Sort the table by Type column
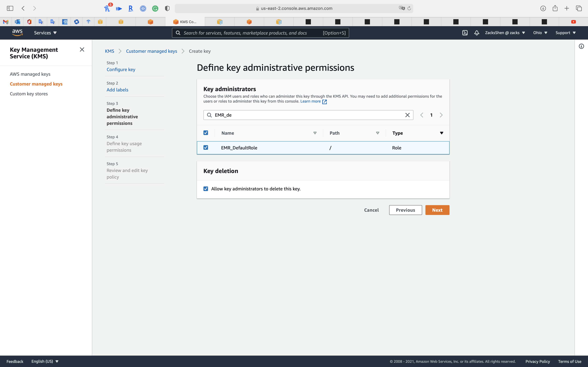The width and height of the screenshot is (588, 367). coord(441,133)
